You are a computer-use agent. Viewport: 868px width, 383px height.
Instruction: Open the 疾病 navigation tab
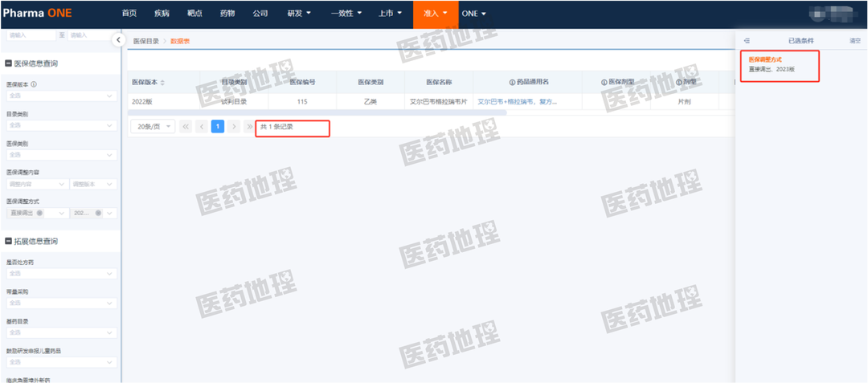point(162,14)
